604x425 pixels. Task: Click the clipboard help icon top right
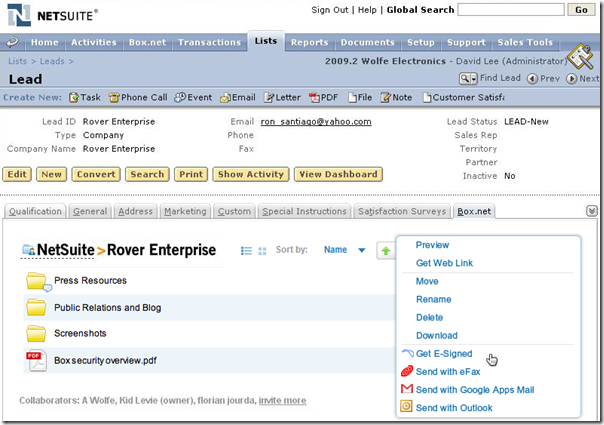[x=581, y=57]
